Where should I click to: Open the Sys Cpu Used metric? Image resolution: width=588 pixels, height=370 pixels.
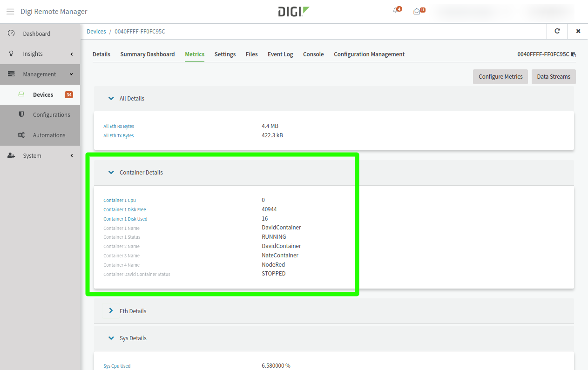click(x=117, y=366)
